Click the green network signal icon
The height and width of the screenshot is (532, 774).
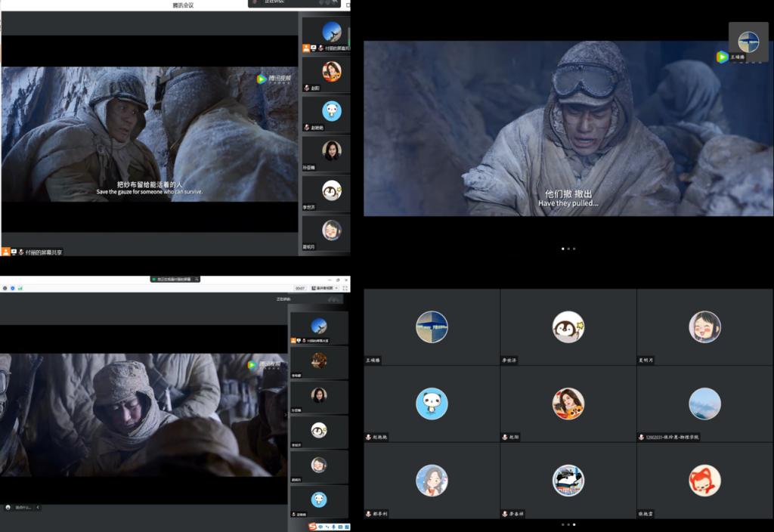(20, 288)
